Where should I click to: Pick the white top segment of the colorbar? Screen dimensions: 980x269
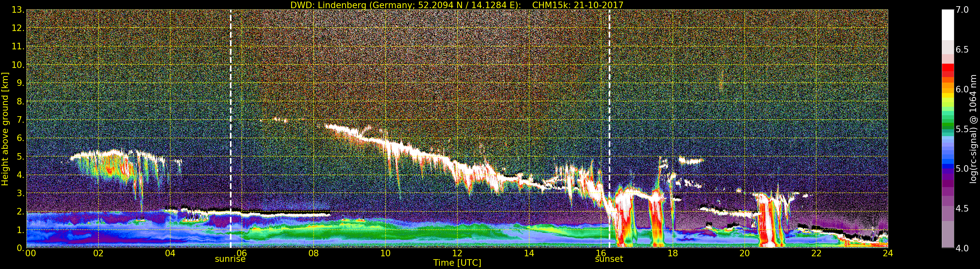click(948, 25)
